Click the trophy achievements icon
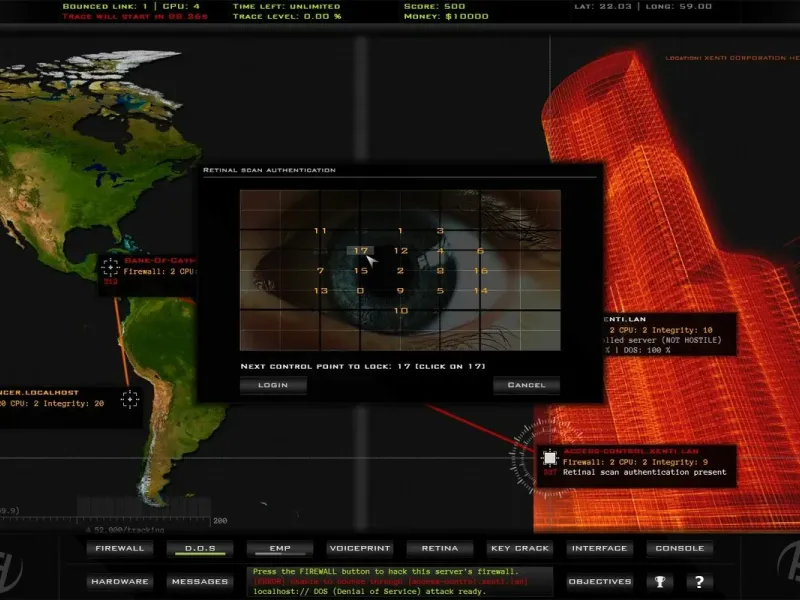Viewport: 800px width, 600px height. coord(660,582)
